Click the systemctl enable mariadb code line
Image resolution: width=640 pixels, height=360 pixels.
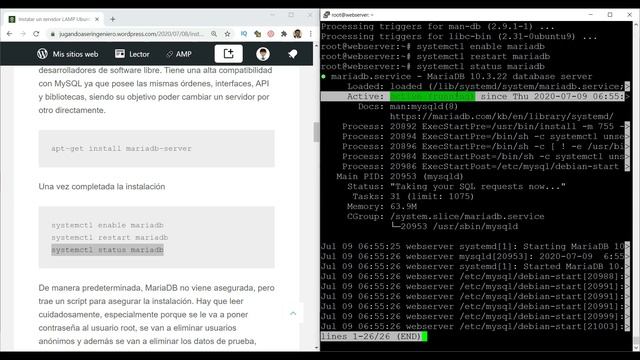coord(107,225)
